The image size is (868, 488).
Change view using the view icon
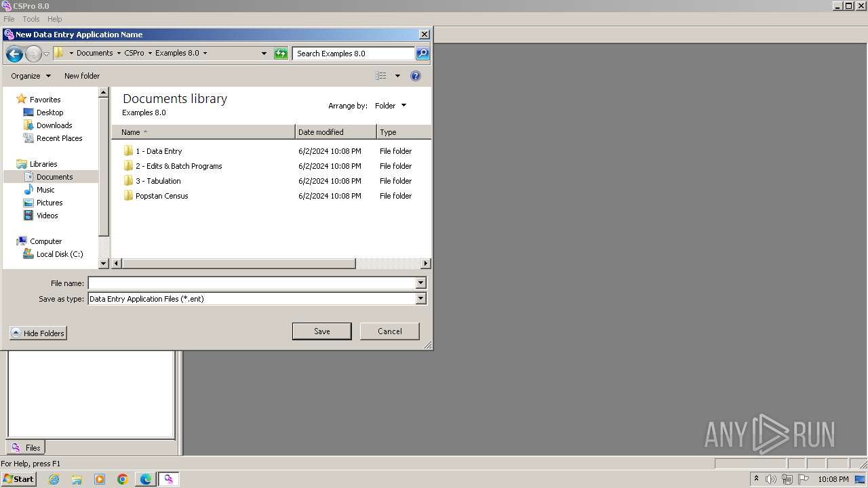tap(381, 76)
